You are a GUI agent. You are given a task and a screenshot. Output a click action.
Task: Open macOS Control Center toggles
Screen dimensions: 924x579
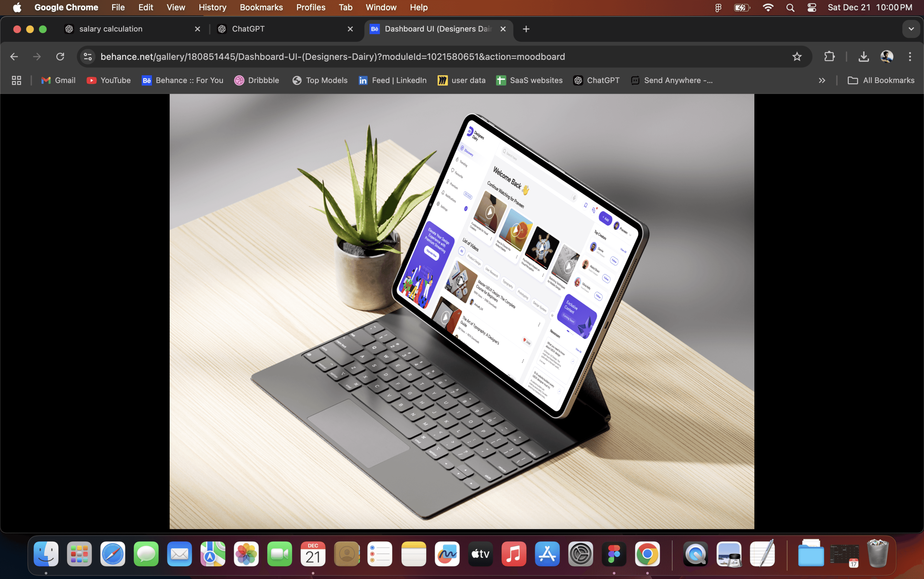coord(811,7)
